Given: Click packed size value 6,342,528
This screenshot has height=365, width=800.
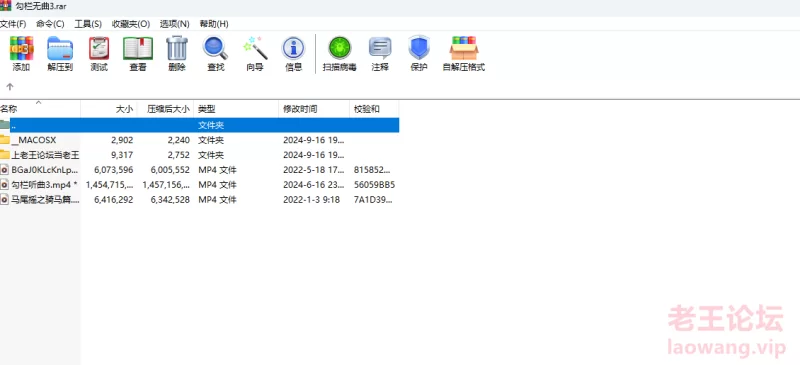Looking at the screenshot, I should click(x=170, y=200).
